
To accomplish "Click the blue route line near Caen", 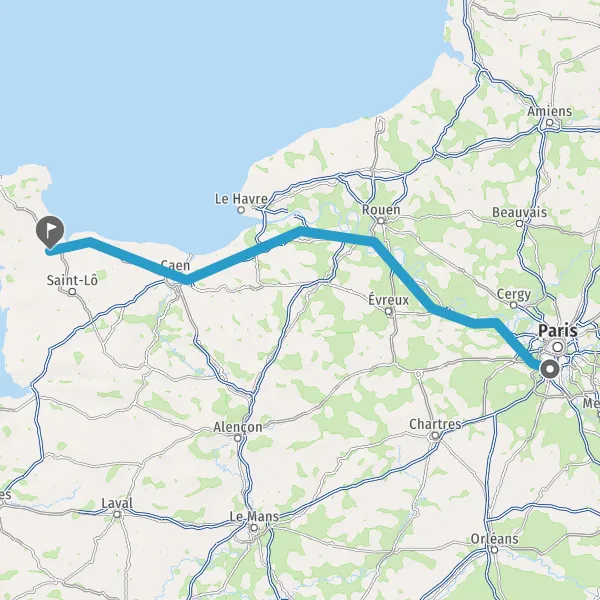I will point(186,279).
